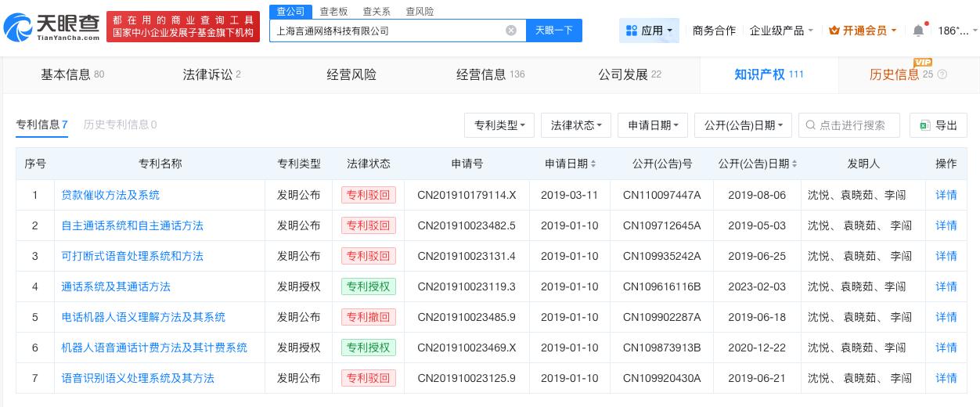Image resolution: width=980 pixels, height=407 pixels.
Task: Sort by 公开(公告)日期 column arrows
Action: pyautogui.click(x=794, y=164)
